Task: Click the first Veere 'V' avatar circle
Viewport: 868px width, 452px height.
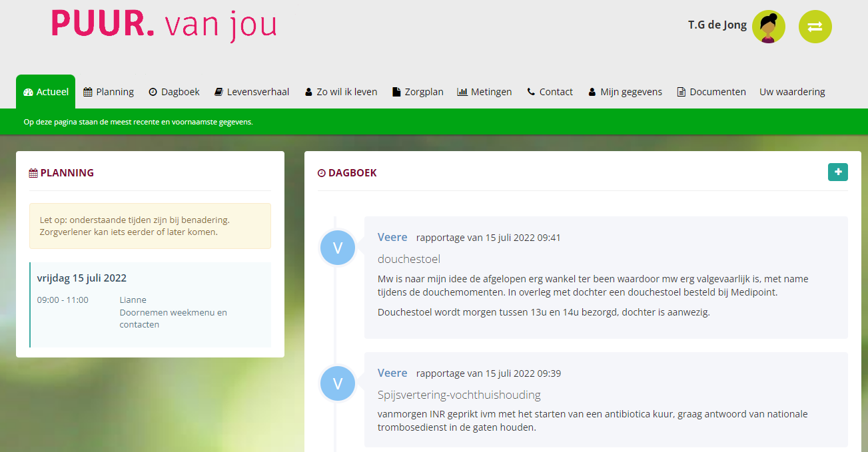Action: (337, 248)
